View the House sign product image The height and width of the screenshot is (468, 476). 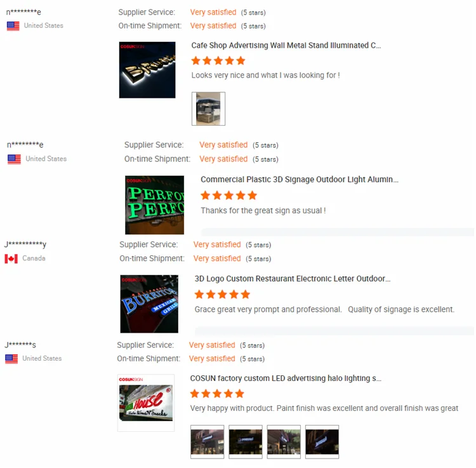[x=146, y=403]
